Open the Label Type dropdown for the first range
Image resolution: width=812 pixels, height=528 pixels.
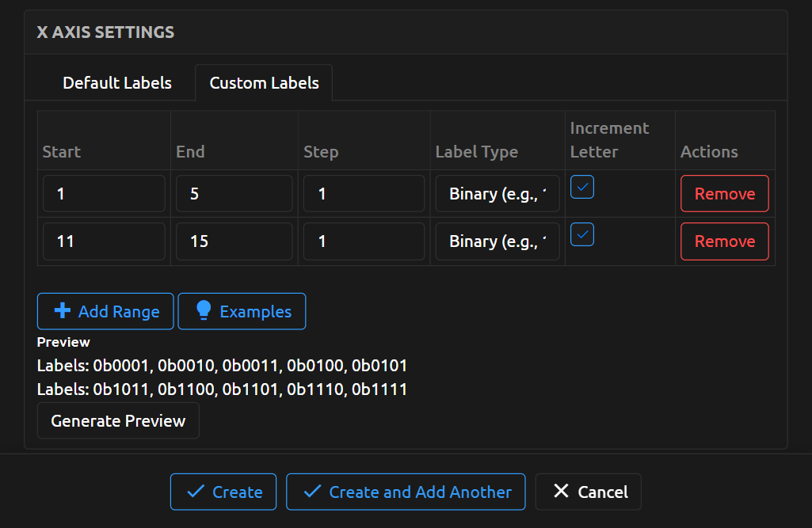[497, 193]
